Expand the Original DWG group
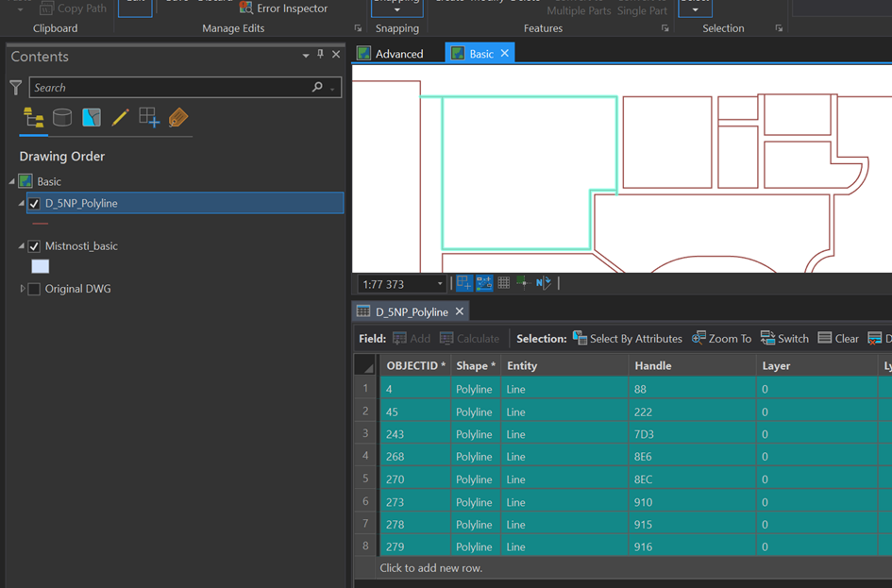The height and width of the screenshot is (588, 892). coord(23,289)
